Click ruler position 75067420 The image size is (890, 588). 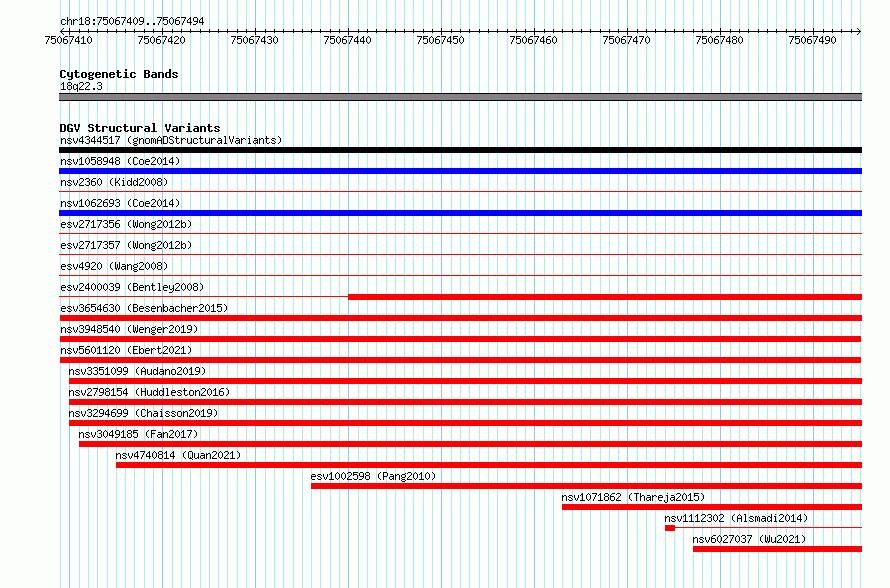[161, 40]
